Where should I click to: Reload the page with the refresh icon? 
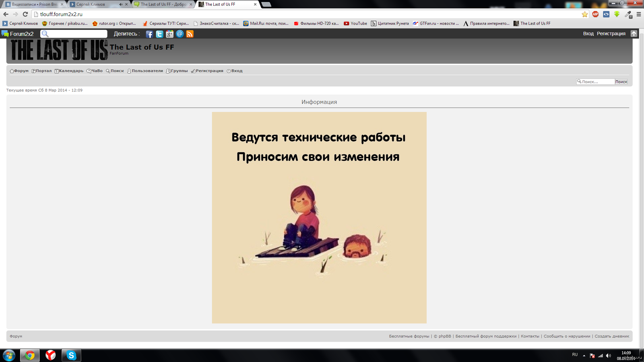[x=25, y=14]
